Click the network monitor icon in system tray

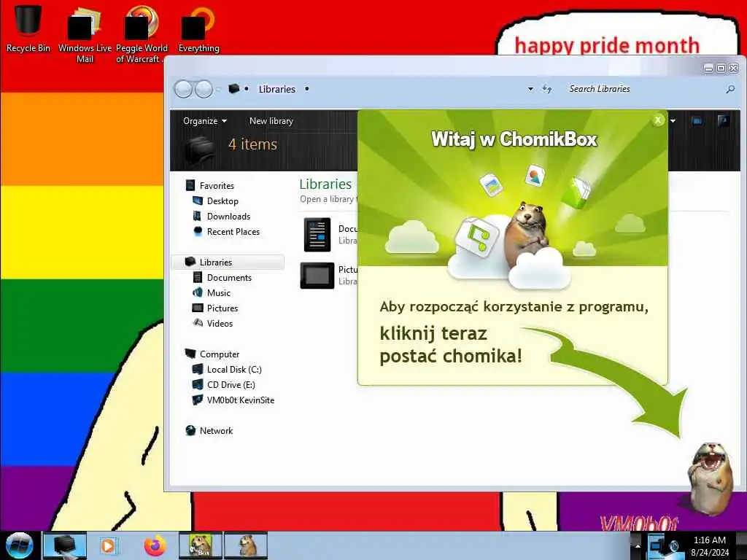[x=657, y=546]
